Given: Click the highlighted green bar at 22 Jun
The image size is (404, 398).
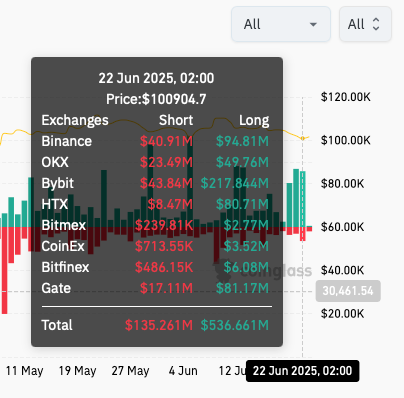Looking at the screenshot, I should (303, 199).
